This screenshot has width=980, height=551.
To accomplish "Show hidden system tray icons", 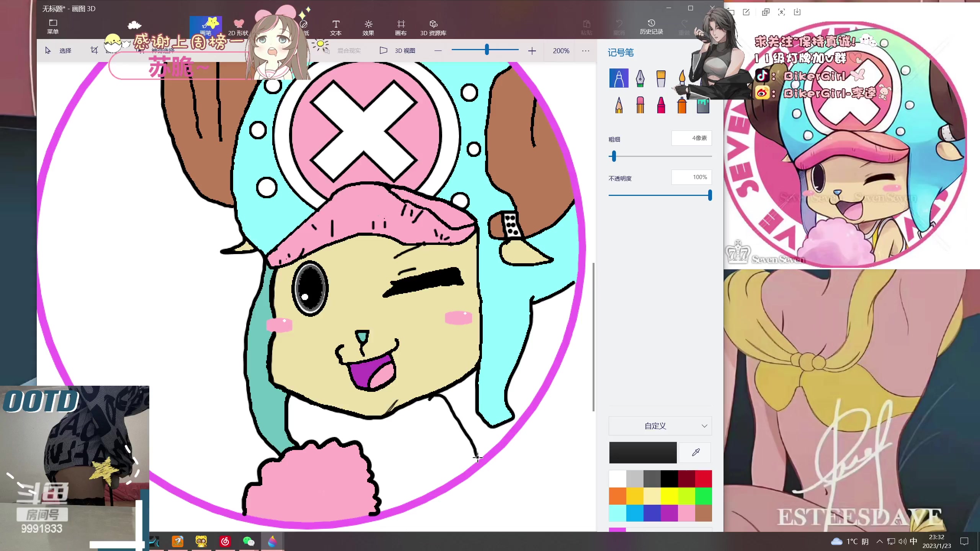I will point(880,541).
